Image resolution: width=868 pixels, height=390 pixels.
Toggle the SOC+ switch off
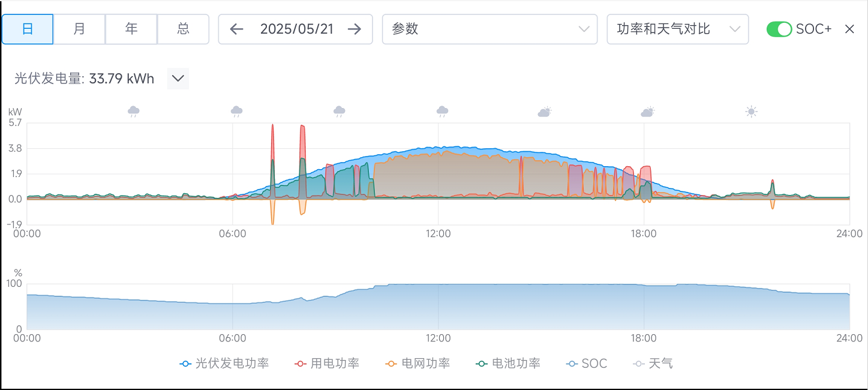(779, 29)
